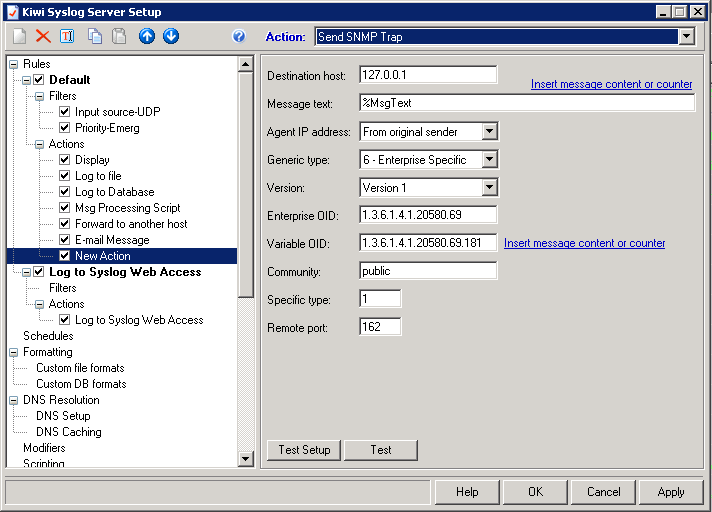Screen dimensions: 712x512
Task: Click the Rename item toolbar icon
Action: (67, 36)
